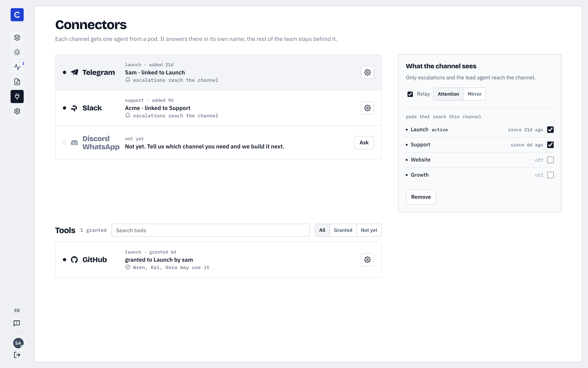Click 'Sam · linked to Launch' text

pyautogui.click(x=155, y=72)
